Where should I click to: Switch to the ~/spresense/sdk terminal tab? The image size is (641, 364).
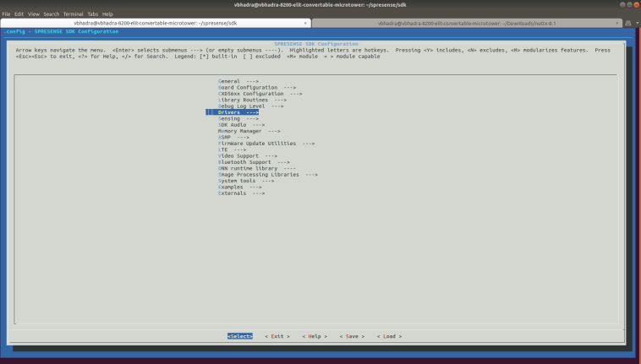[156, 24]
